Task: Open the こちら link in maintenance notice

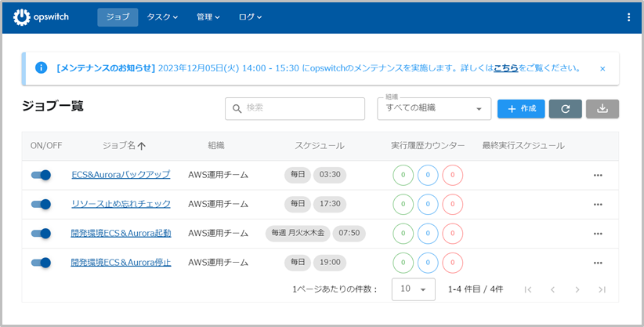Action: [505, 68]
